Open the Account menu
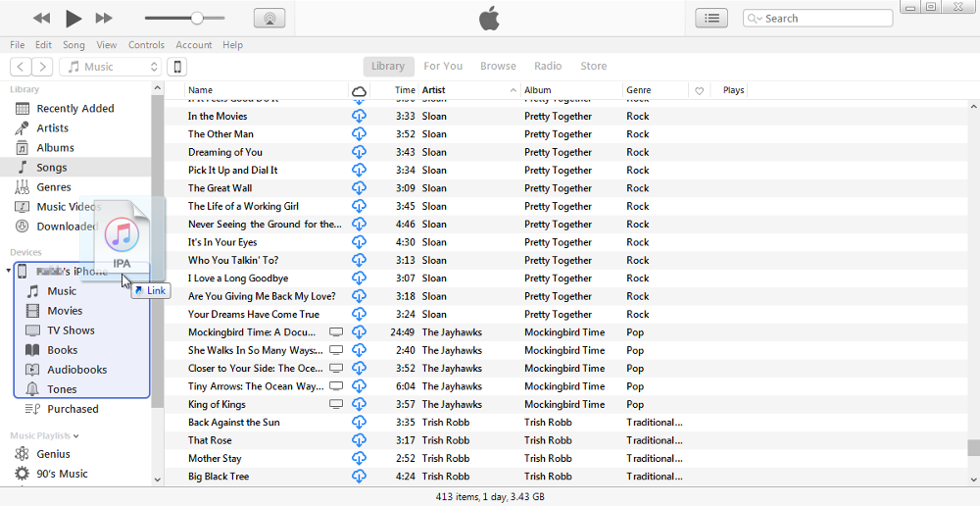Screen dimensions: 980x506 click(194, 45)
